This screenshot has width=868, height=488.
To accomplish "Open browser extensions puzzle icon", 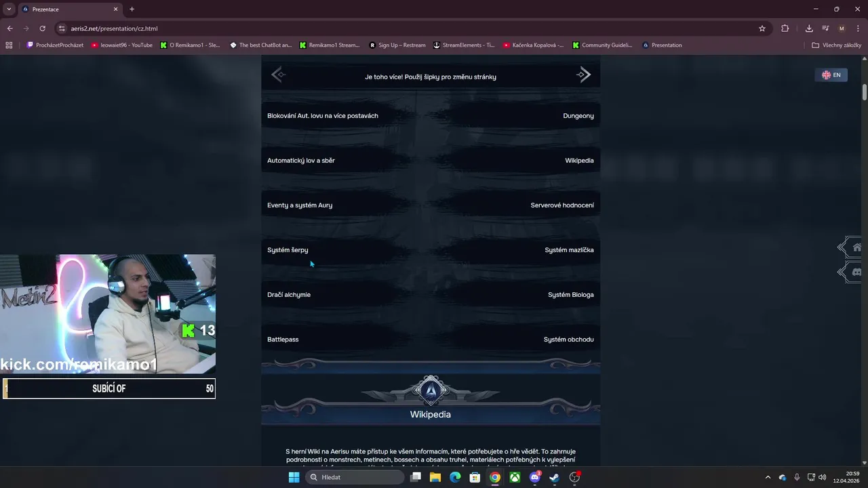I will 785,28.
